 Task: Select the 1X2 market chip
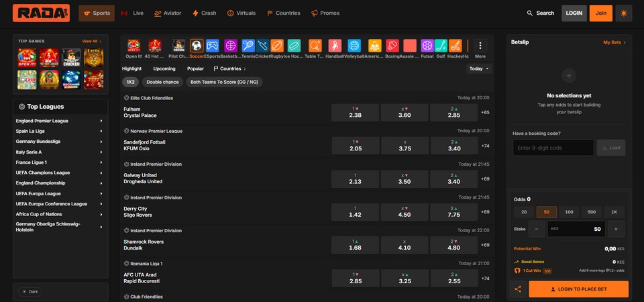coord(131,82)
